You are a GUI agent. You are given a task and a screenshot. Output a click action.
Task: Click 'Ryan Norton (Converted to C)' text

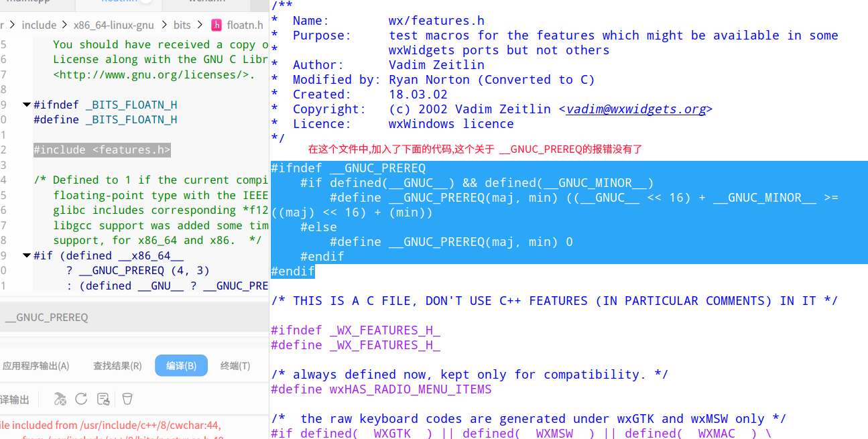pyautogui.click(x=492, y=80)
